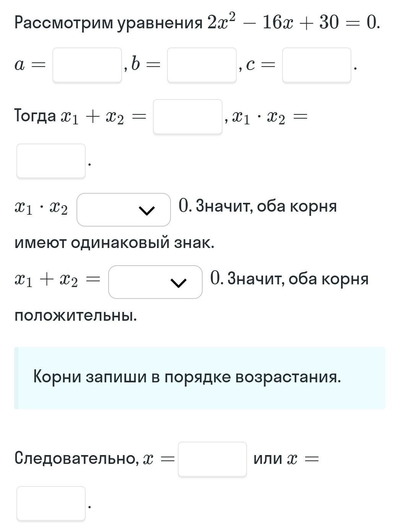Click the word 'положительны'
This screenshot has height=532, width=398.
click(x=75, y=316)
